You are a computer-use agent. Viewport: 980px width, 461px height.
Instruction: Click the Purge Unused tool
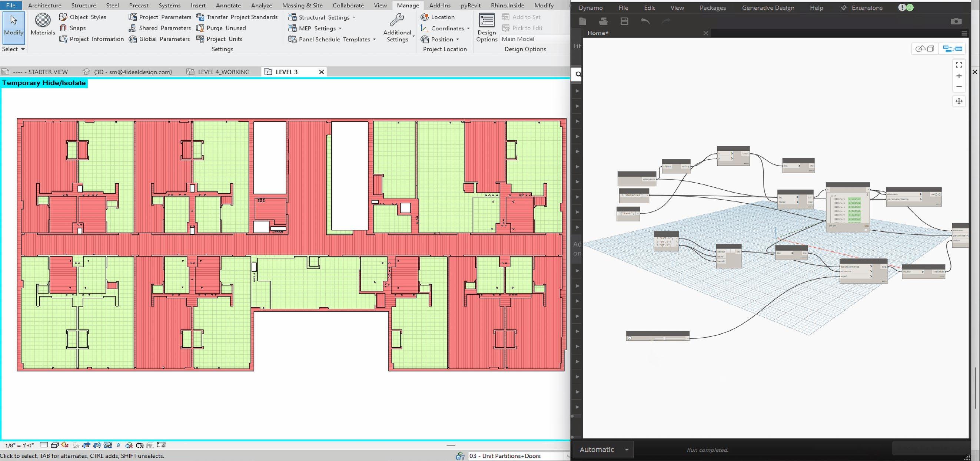tap(226, 28)
